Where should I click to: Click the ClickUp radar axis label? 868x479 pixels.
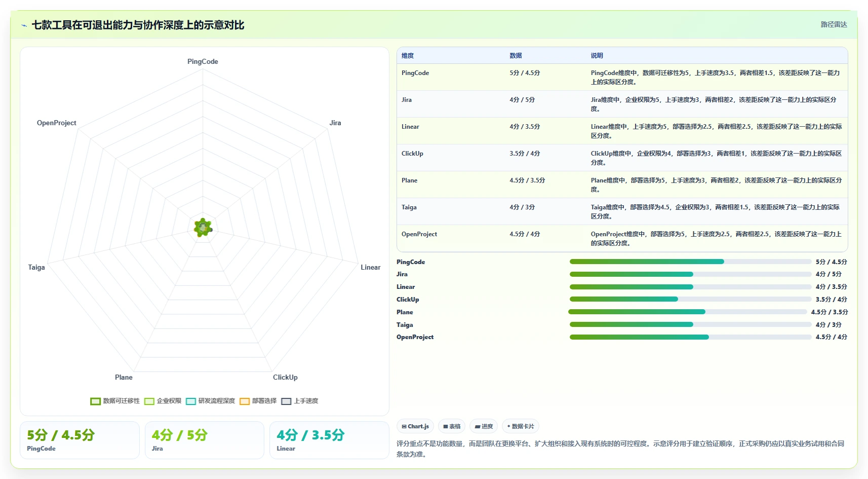(x=285, y=377)
